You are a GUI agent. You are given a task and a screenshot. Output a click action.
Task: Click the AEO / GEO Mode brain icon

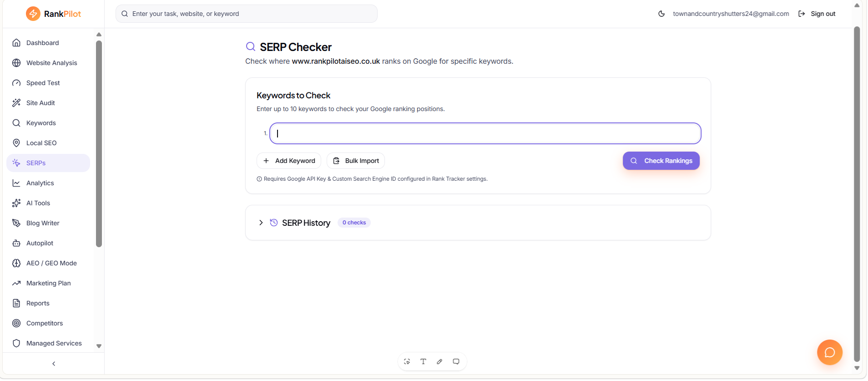pyautogui.click(x=16, y=263)
